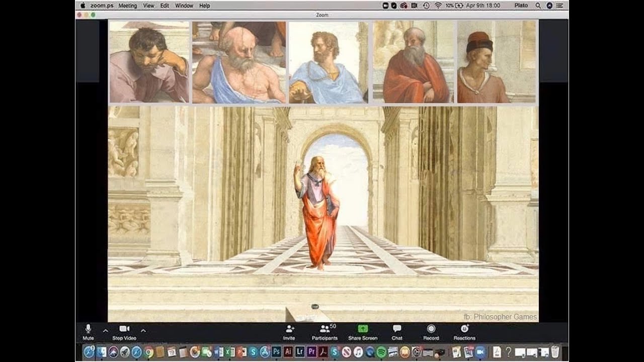Screen dimensions: 644x362
Task: Select grey-bearded participant in red robe thumbnail
Action: [x=414, y=62]
